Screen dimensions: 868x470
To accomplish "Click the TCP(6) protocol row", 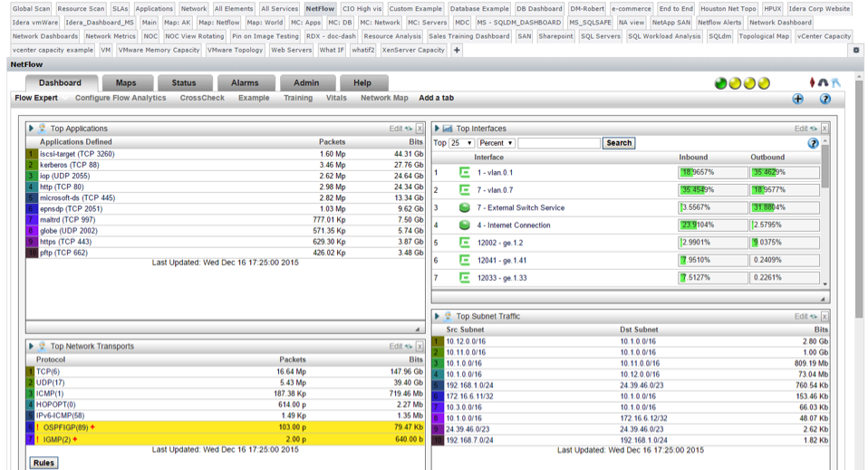I will click(x=226, y=372).
